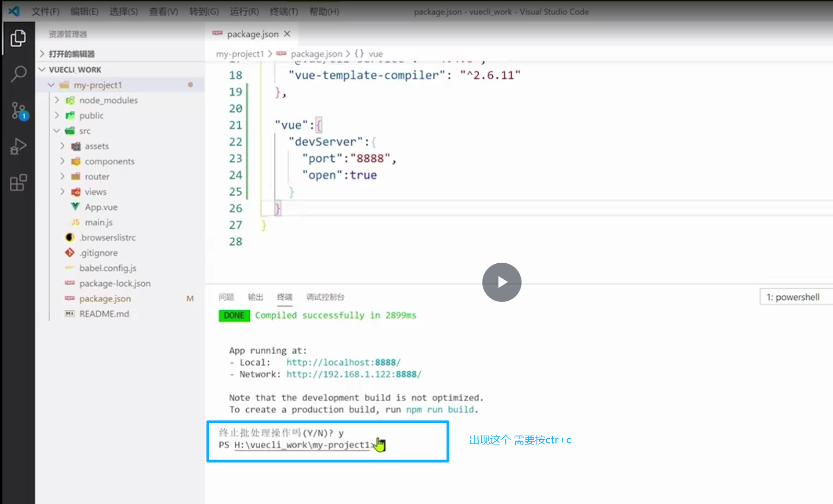
Task: Open the 运行(R) menu
Action: (244, 11)
